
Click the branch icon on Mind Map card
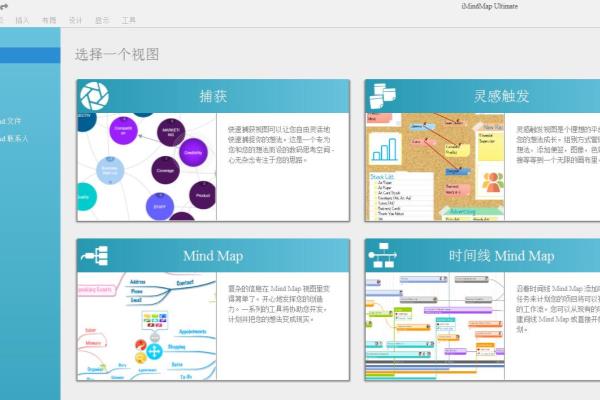pyautogui.click(x=95, y=256)
